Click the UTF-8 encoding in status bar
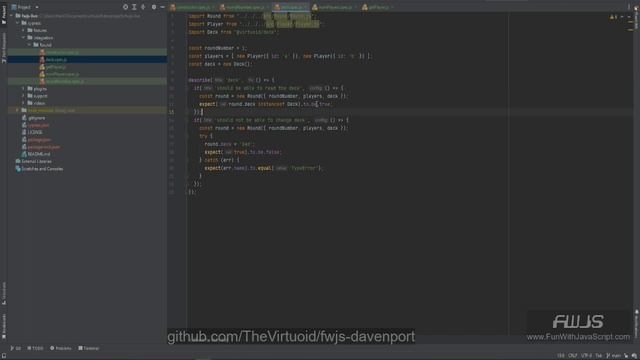This screenshot has width=640, height=360. pyautogui.click(x=586, y=356)
